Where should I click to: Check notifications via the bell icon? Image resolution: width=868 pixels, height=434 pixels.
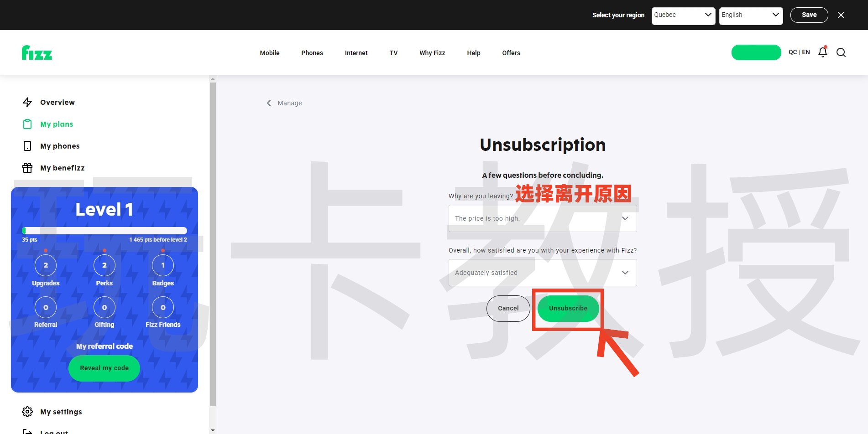click(x=822, y=52)
